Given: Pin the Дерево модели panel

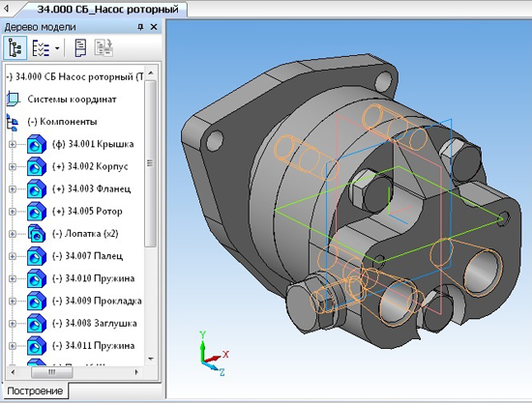Looking at the screenshot, I should click(x=140, y=27).
